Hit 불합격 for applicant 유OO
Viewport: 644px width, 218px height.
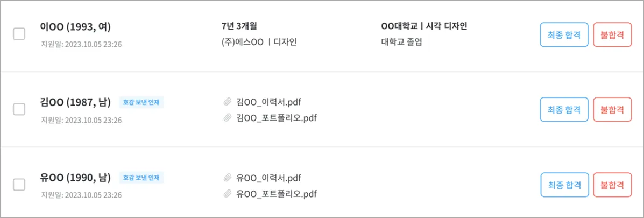coord(612,185)
